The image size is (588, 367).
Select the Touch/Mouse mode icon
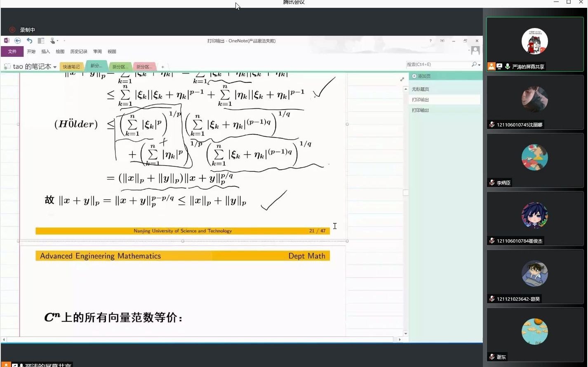coord(52,40)
